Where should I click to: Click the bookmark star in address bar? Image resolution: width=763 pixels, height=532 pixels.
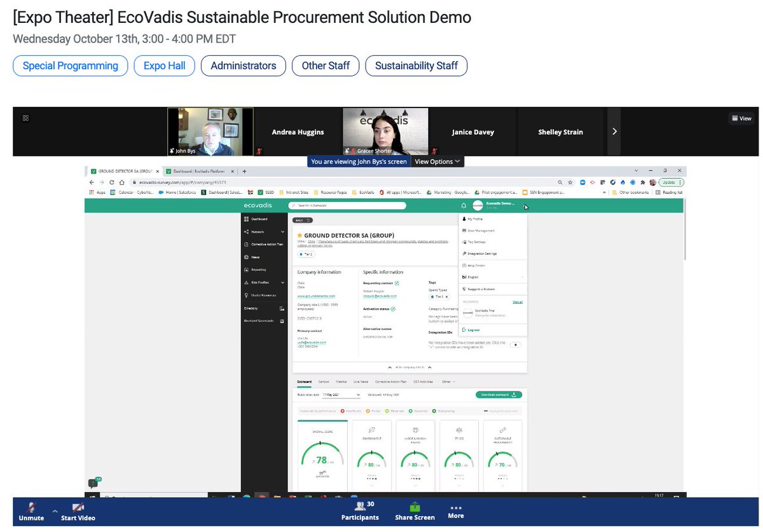pos(570,182)
